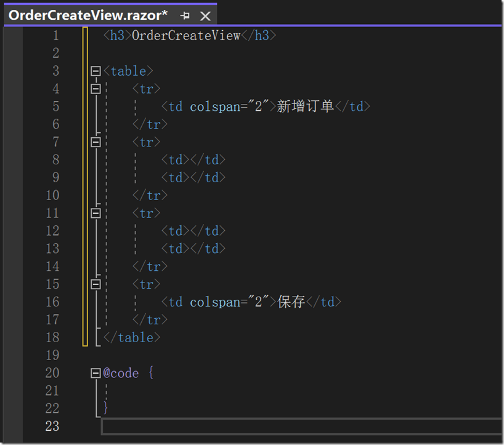Click the h3 OrderCreateView heading text
This screenshot has height=445, width=504.
(186, 36)
